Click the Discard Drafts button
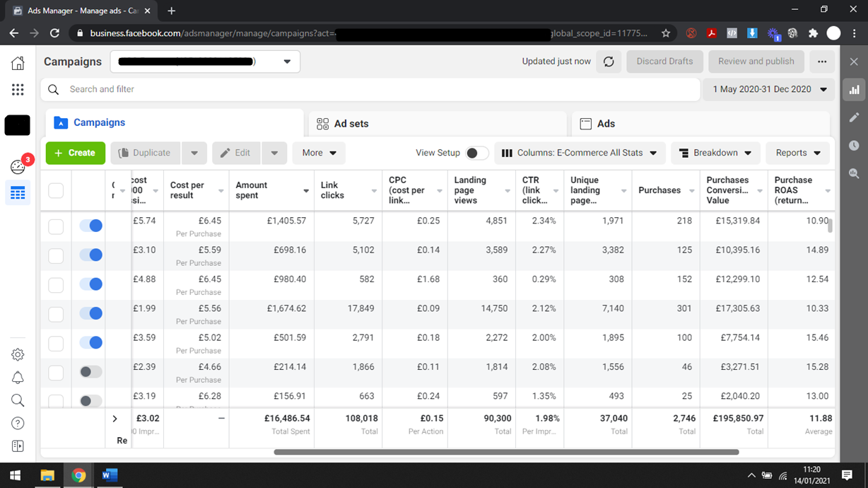This screenshot has height=488, width=868. pyautogui.click(x=664, y=62)
